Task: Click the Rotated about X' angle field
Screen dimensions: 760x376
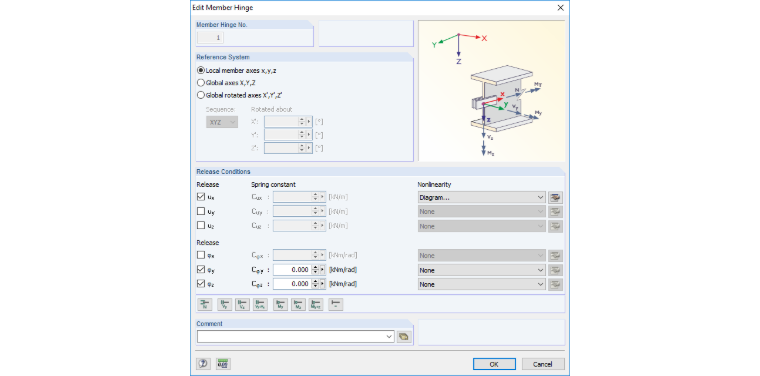Action: [x=281, y=122]
